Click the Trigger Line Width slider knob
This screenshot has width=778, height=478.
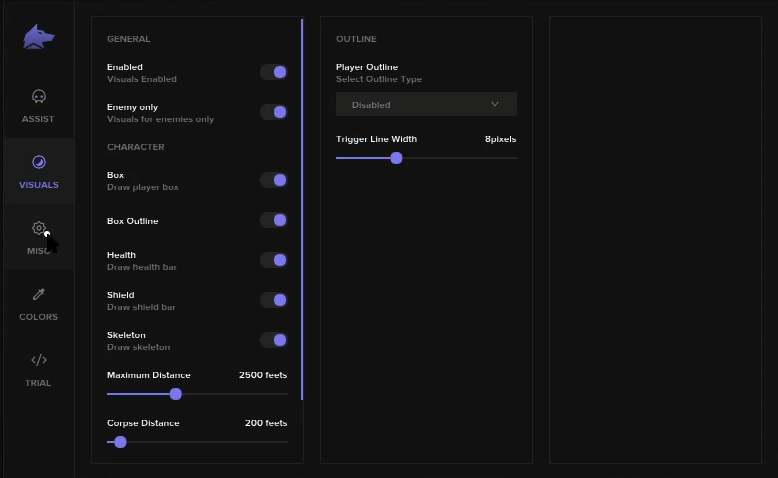pyautogui.click(x=396, y=158)
